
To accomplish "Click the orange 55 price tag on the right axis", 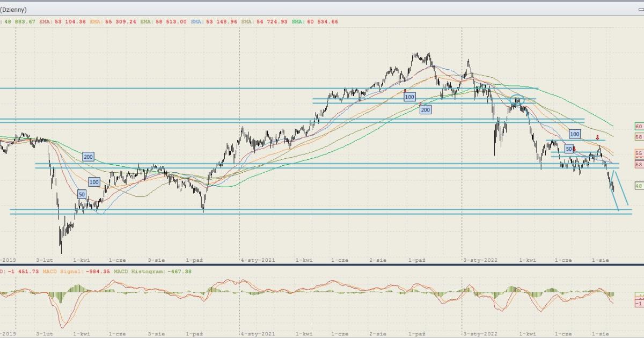I will (x=639, y=153).
